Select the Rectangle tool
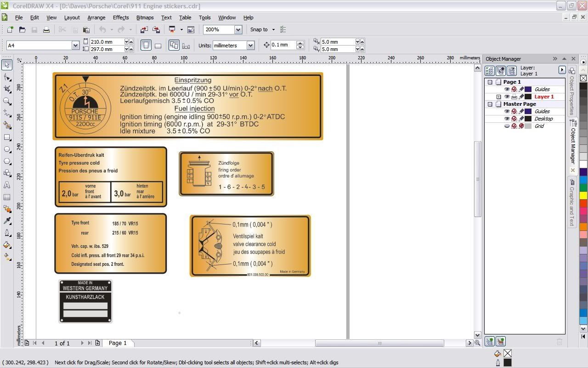This screenshot has width=588, height=368. click(x=7, y=137)
